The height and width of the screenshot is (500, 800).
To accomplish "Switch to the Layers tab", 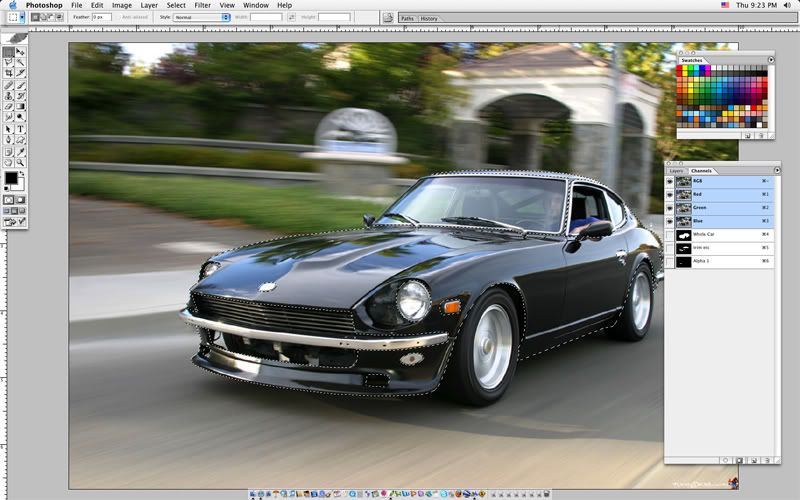I will (x=677, y=171).
